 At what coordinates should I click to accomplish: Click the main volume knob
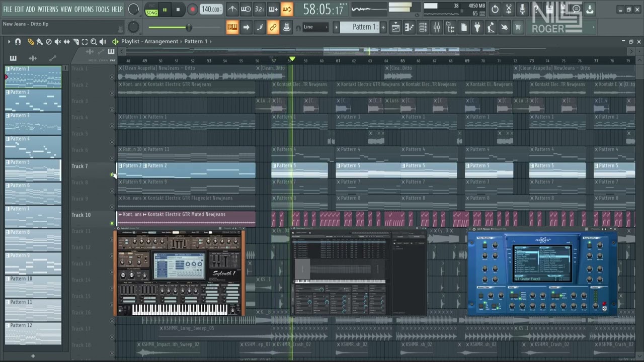(x=133, y=9)
